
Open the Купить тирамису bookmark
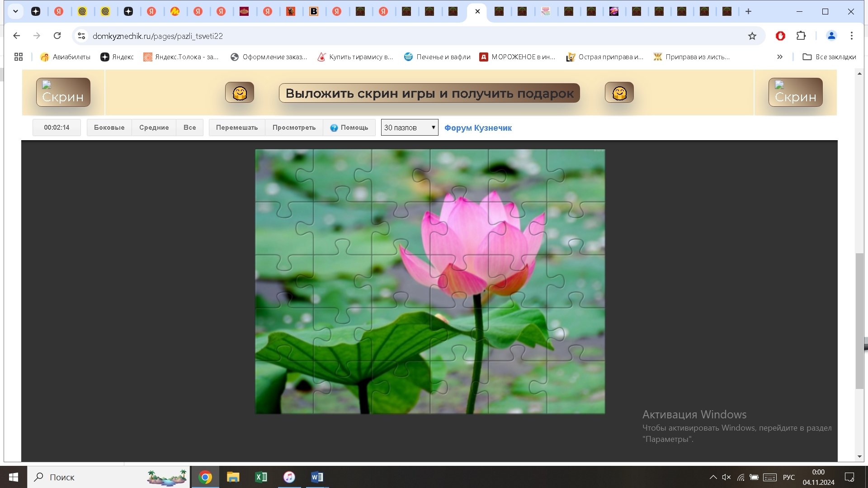(x=355, y=57)
